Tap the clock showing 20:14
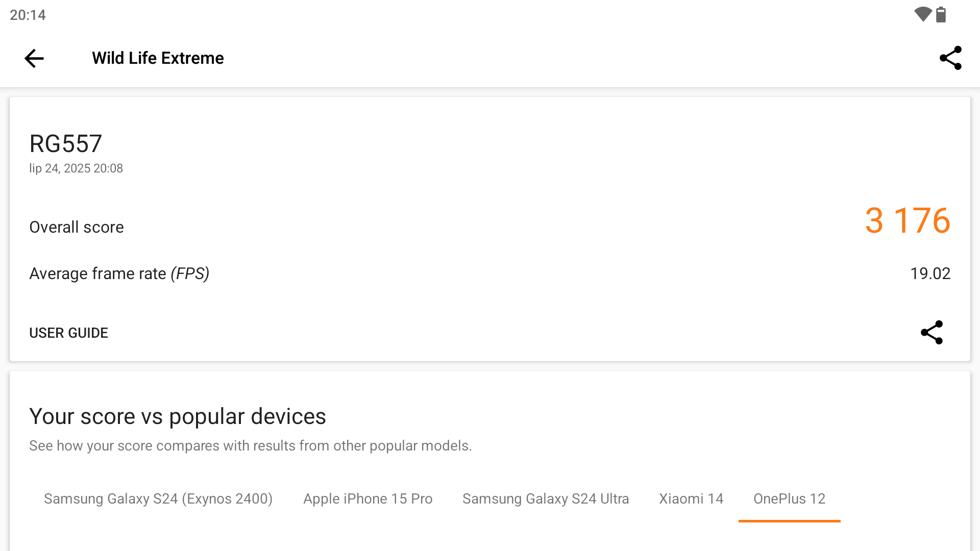 [x=28, y=15]
